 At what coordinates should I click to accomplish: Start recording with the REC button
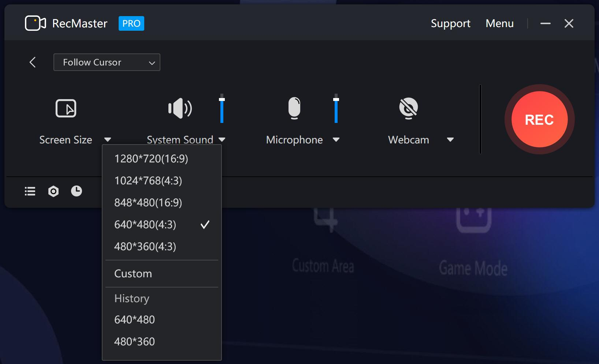[x=539, y=120]
